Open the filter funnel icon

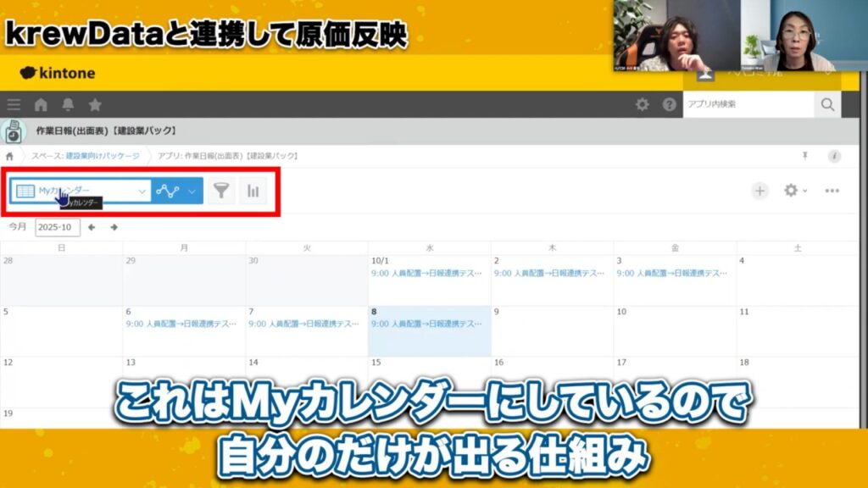point(220,191)
